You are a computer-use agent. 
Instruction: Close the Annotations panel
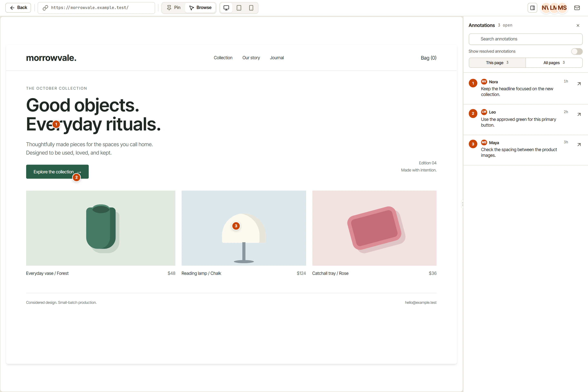click(578, 26)
